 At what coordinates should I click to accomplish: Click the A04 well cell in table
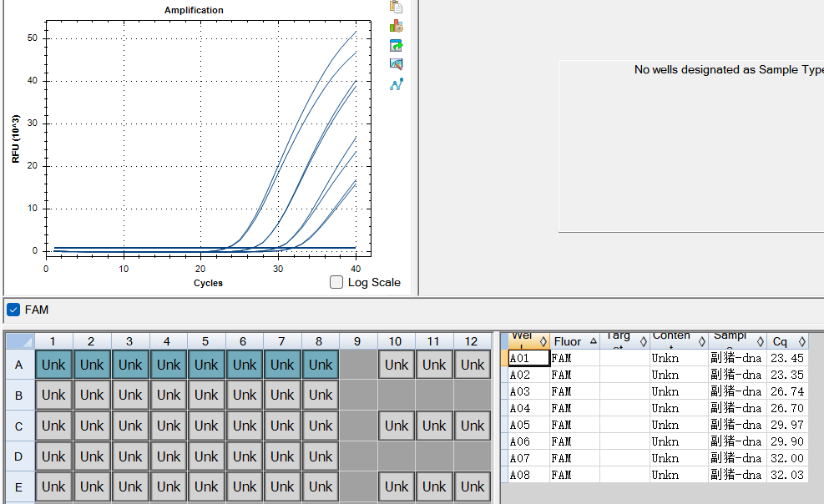pyautogui.click(x=529, y=408)
